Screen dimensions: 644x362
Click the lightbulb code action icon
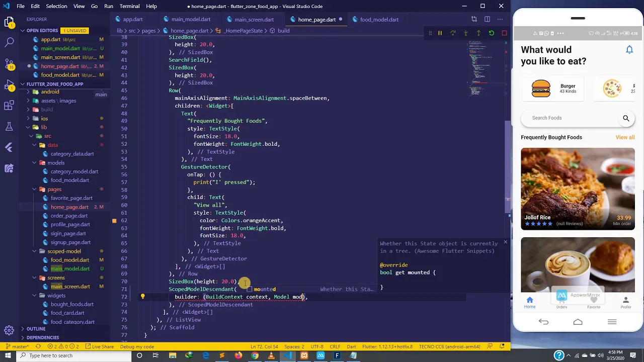pos(142,297)
